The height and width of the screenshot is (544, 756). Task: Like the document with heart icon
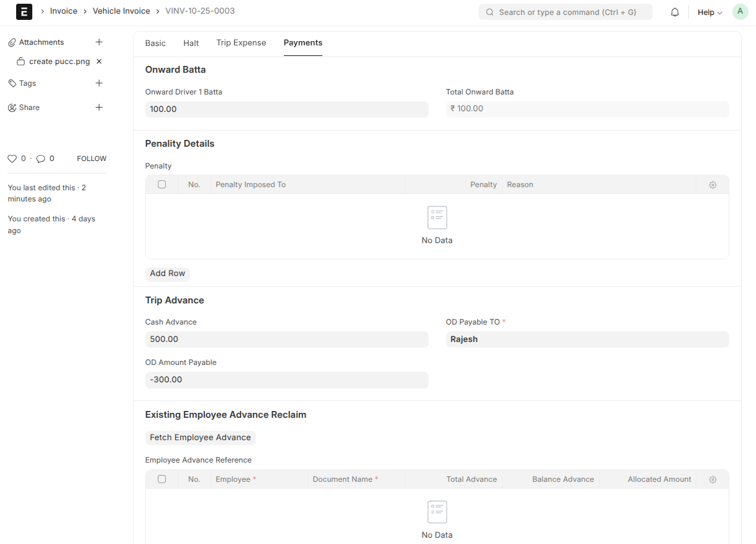12,159
